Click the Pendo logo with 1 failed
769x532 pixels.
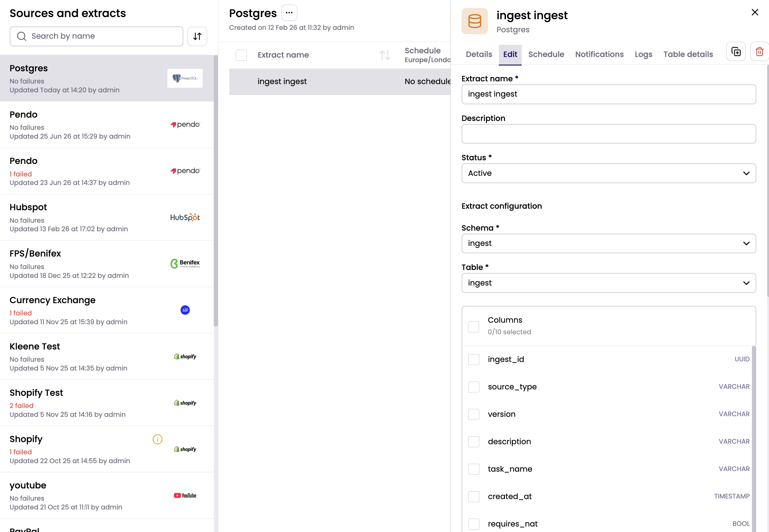tap(185, 171)
